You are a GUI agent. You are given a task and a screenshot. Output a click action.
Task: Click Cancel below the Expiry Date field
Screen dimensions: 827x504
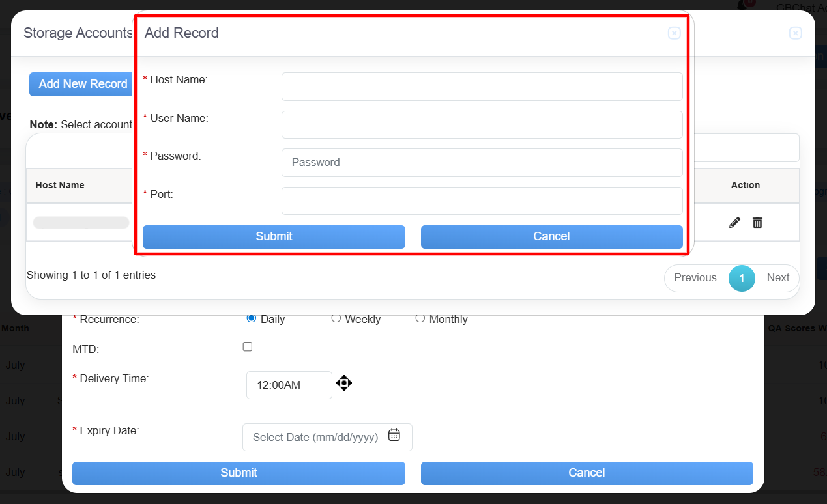pyautogui.click(x=587, y=473)
